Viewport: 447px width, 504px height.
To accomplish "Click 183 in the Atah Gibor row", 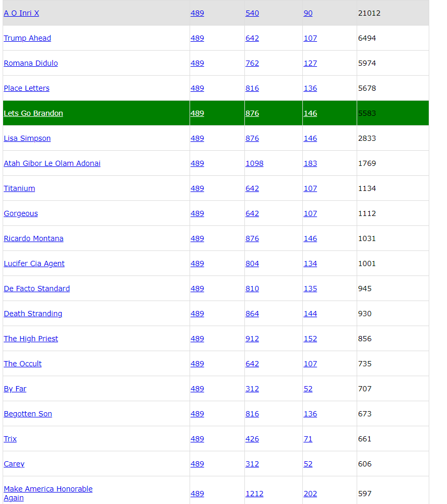I will click(x=310, y=164).
